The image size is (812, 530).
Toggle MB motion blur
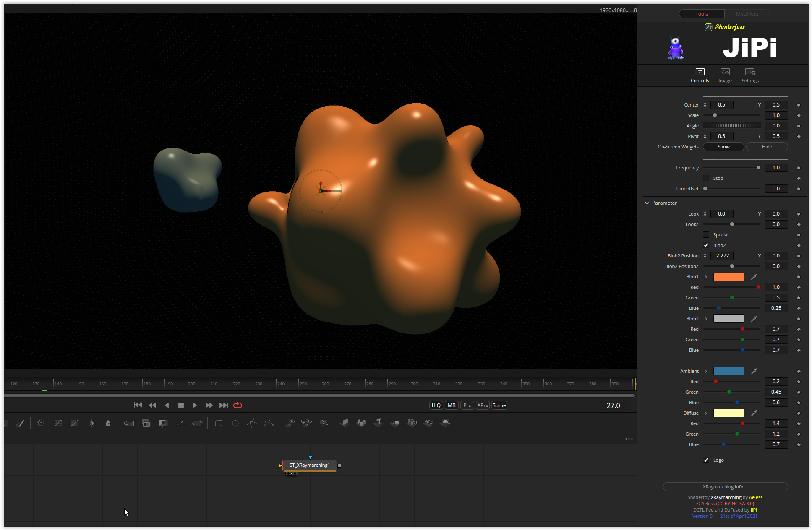click(452, 405)
